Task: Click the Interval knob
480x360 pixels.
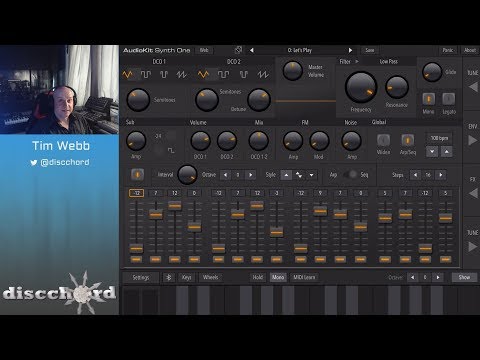Action: tap(187, 174)
